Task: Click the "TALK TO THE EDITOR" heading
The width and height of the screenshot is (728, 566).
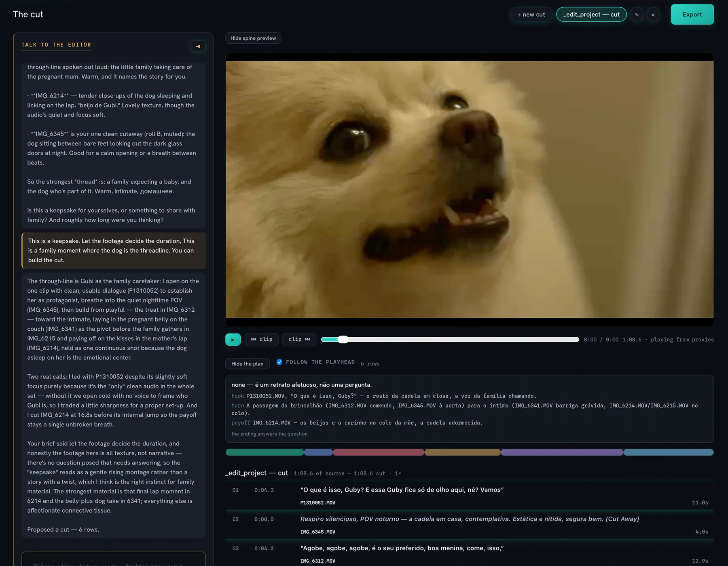Action: click(56, 45)
